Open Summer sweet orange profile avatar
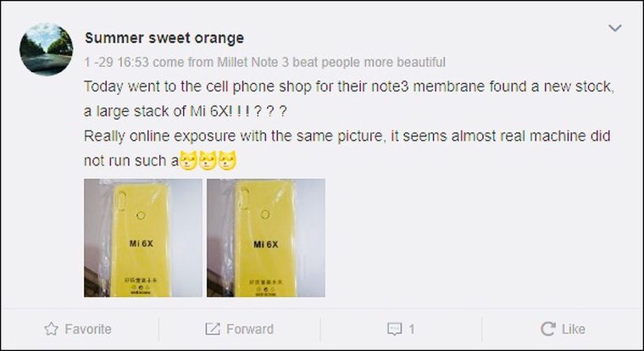This screenshot has width=644, height=351. point(47,49)
